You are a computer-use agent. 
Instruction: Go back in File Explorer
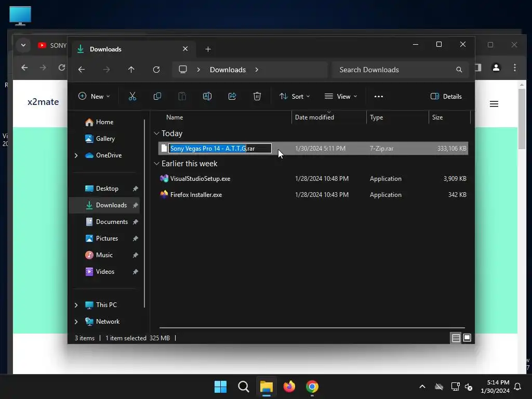82,70
